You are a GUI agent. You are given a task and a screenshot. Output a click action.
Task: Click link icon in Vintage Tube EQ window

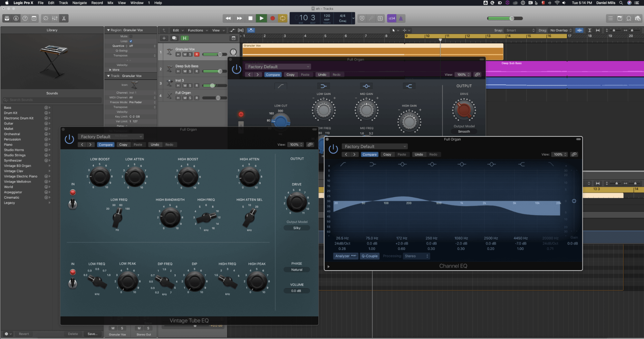pos(310,145)
